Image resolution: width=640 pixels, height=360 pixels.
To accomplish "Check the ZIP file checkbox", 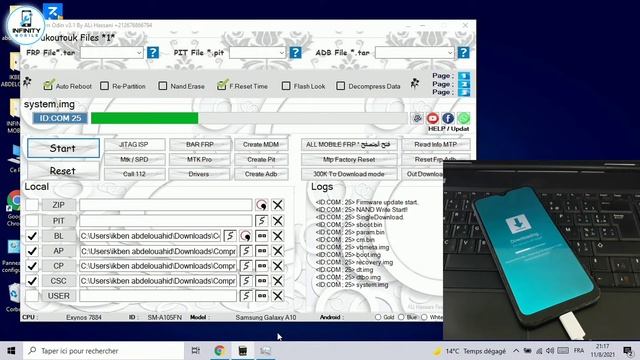I will (x=32, y=205).
